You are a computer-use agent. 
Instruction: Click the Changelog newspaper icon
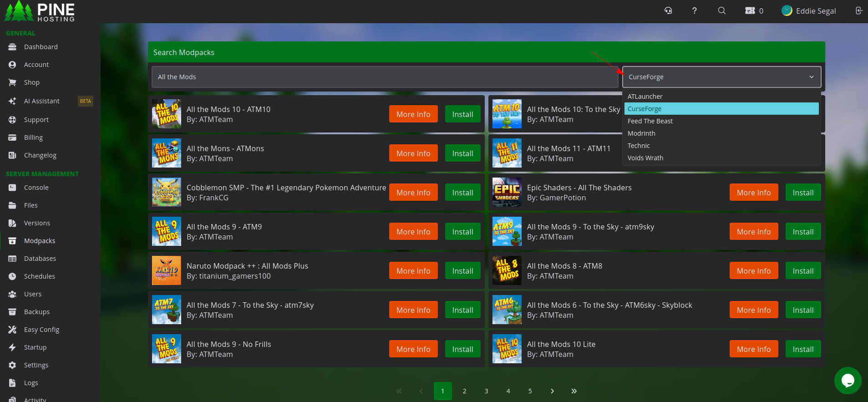pos(12,155)
